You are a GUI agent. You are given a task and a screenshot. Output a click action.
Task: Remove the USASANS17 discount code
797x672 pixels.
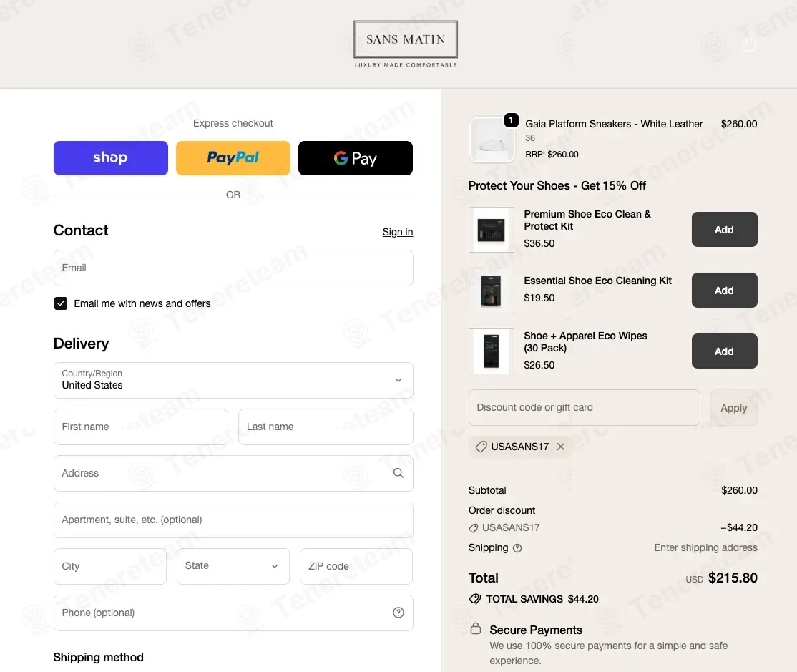561,447
